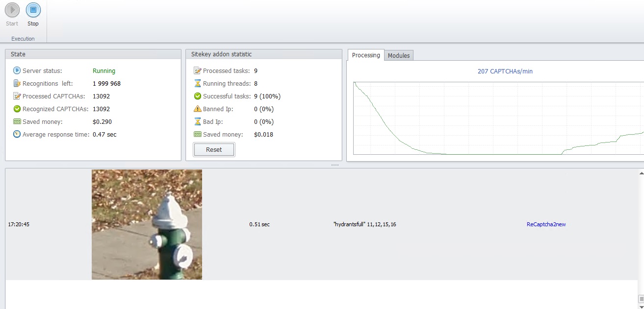
Task: Click the Banned Ip warning icon
Action: click(197, 109)
